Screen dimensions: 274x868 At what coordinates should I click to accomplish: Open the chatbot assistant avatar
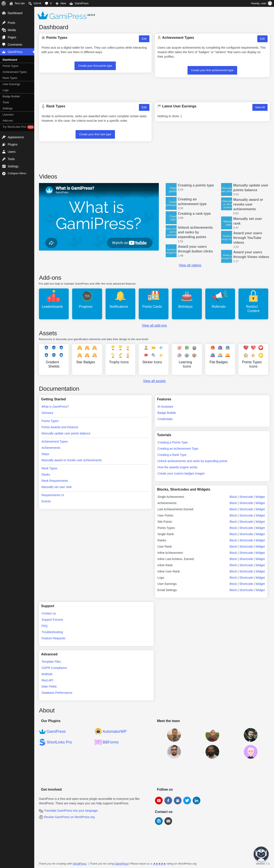(x=261, y=854)
